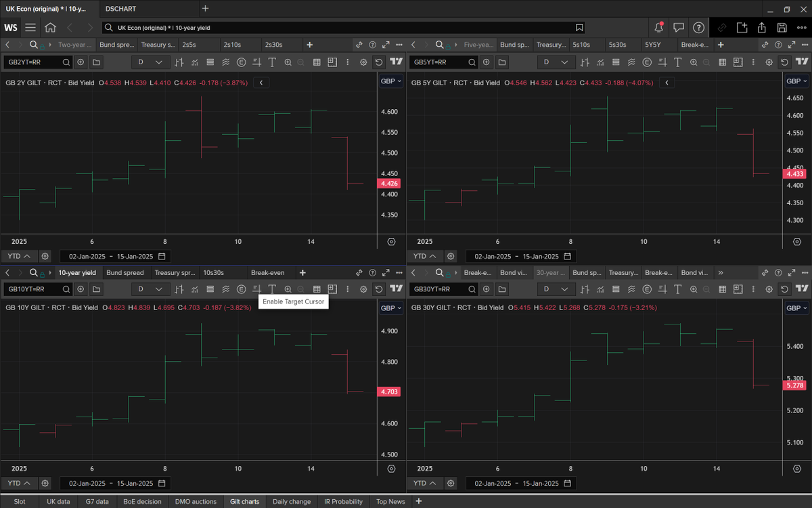The width and height of the screenshot is (812, 508).
Task: Open range settings gear beside YTD on 10Y chart
Action: (45, 484)
